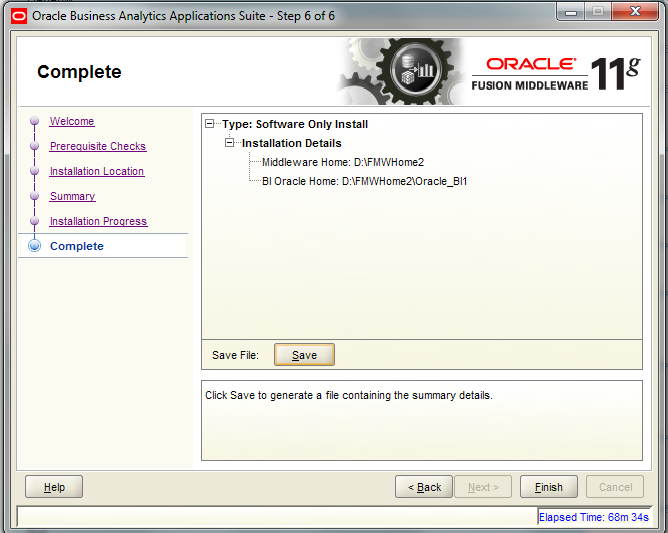Go to the Welcome step

click(x=72, y=121)
